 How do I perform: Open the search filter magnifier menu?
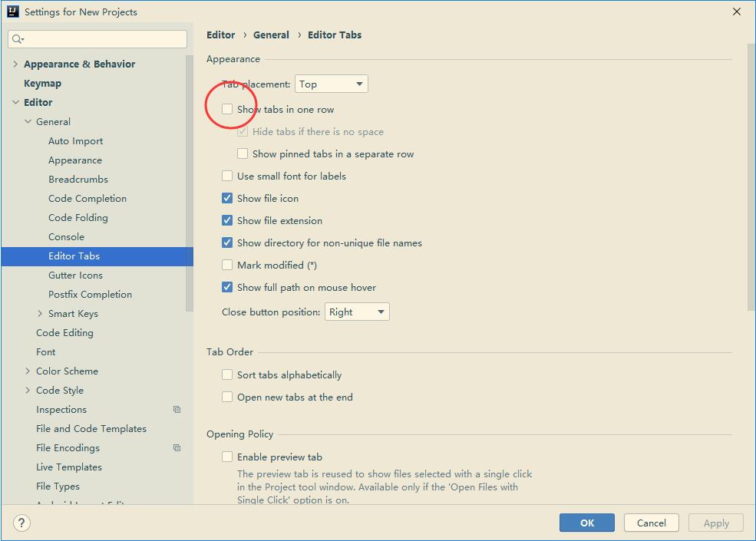click(18, 38)
